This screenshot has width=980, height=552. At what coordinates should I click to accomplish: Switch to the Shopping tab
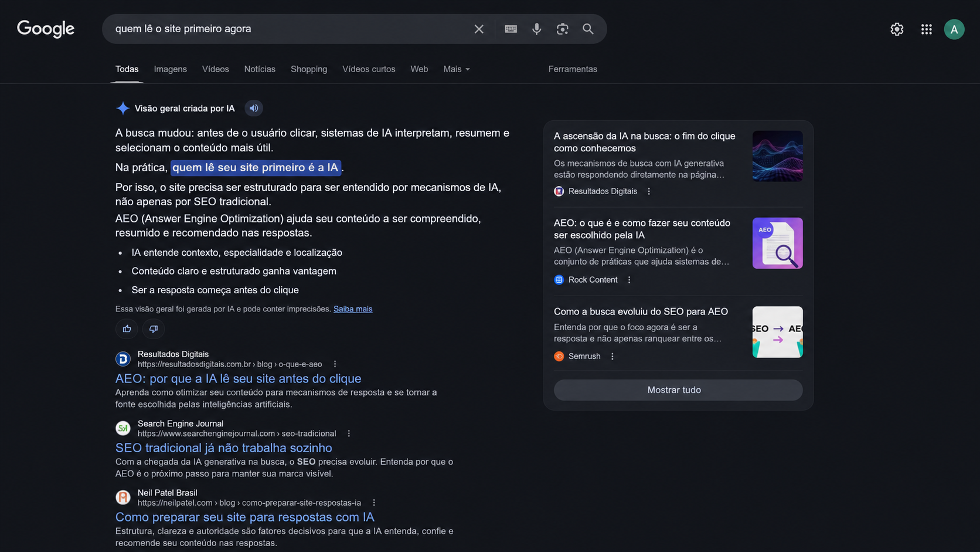tap(309, 69)
